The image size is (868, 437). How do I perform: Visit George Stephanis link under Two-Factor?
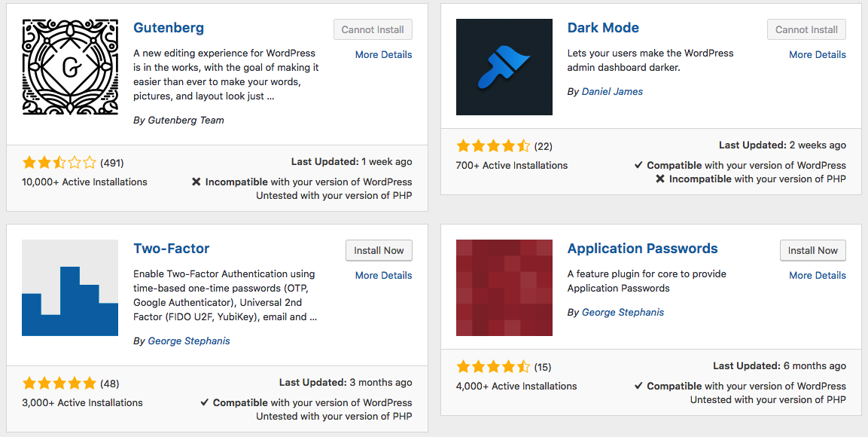tap(189, 341)
